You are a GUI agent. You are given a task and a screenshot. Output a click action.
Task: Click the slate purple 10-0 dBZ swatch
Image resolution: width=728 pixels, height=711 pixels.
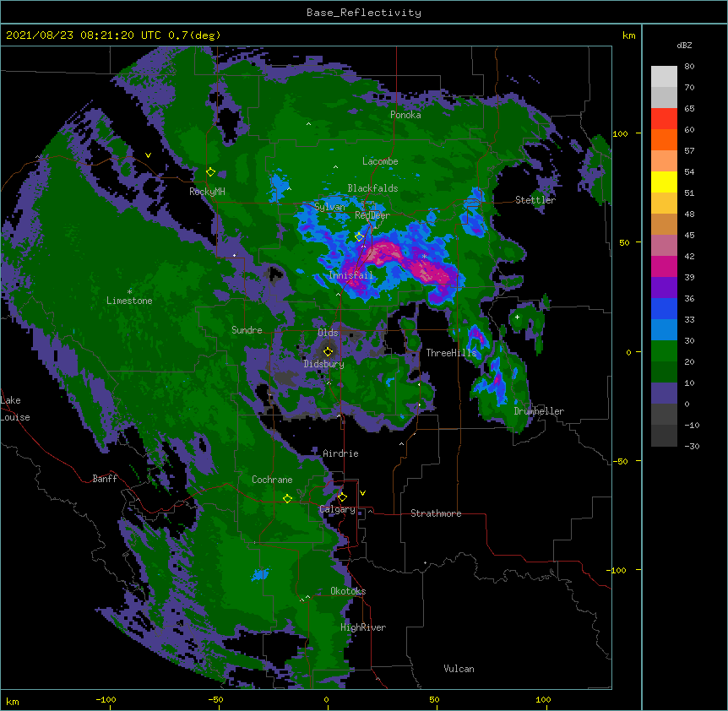(x=664, y=393)
